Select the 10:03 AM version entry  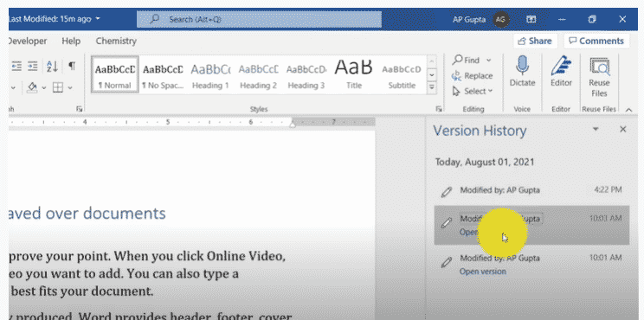click(531, 225)
